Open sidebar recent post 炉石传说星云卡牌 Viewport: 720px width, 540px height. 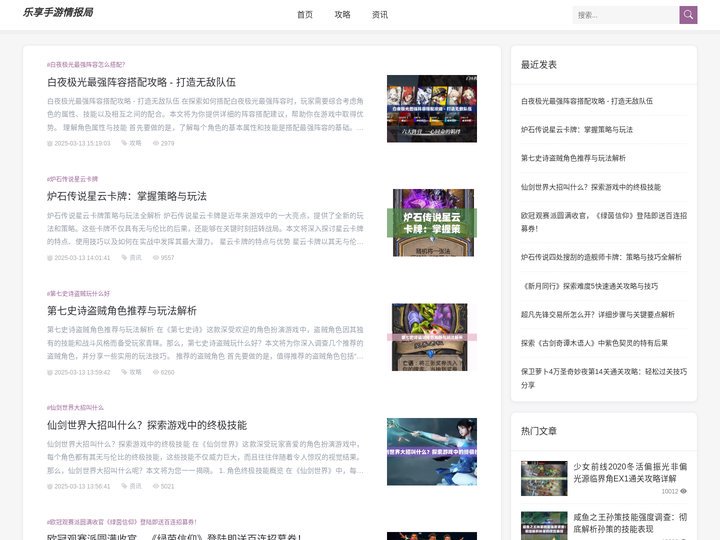(576, 129)
